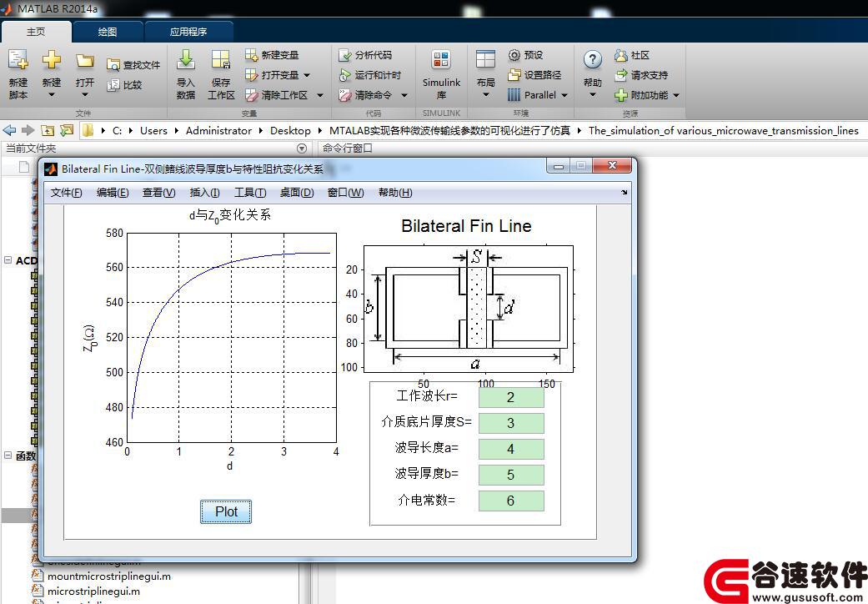Screen dimensions: 868x604
Task: Go back with the left arrow icon
Action: (x=9, y=131)
